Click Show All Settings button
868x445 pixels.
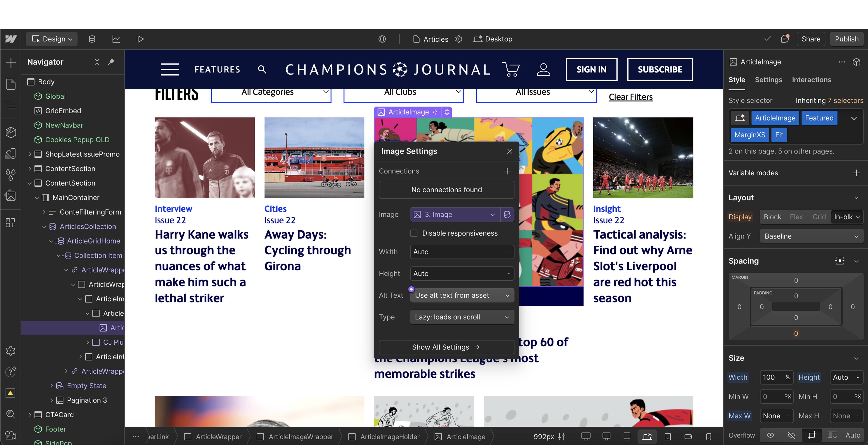click(x=446, y=347)
